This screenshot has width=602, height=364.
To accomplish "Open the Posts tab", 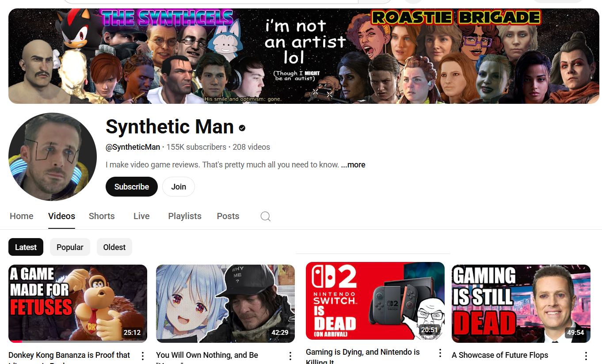I will tap(228, 216).
